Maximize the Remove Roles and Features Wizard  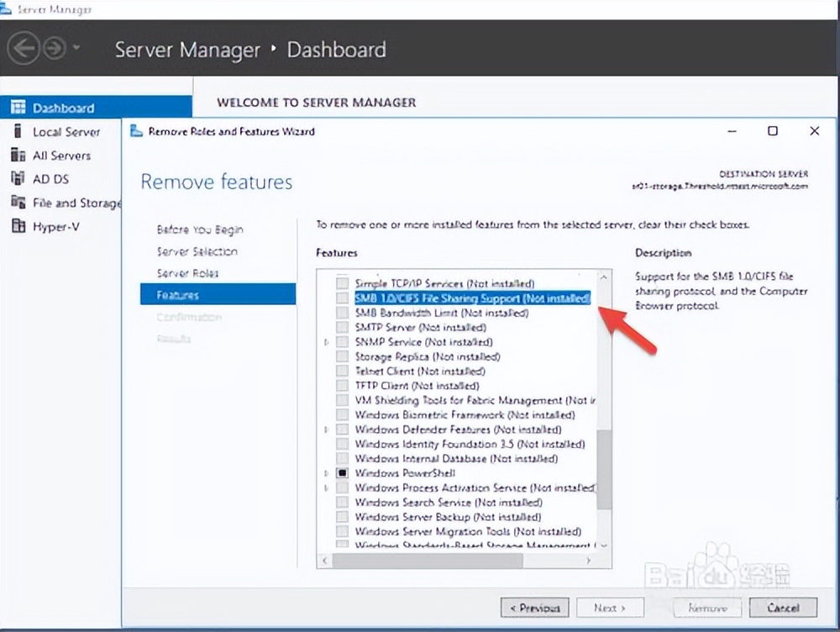click(773, 131)
